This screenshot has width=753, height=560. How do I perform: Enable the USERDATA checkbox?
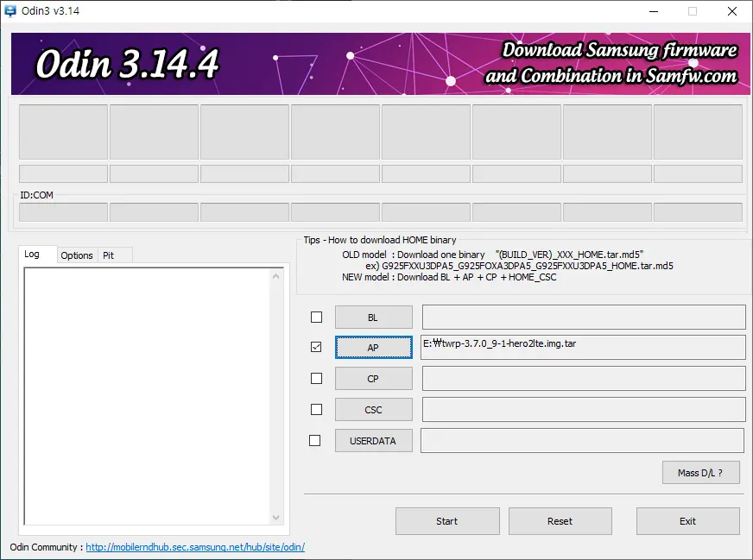pos(314,441)
